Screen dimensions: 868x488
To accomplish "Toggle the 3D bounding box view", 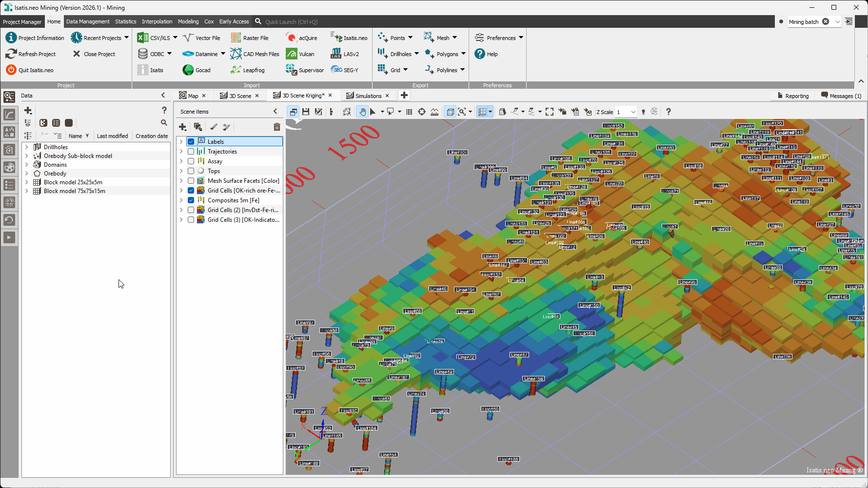I will [450, 112].
